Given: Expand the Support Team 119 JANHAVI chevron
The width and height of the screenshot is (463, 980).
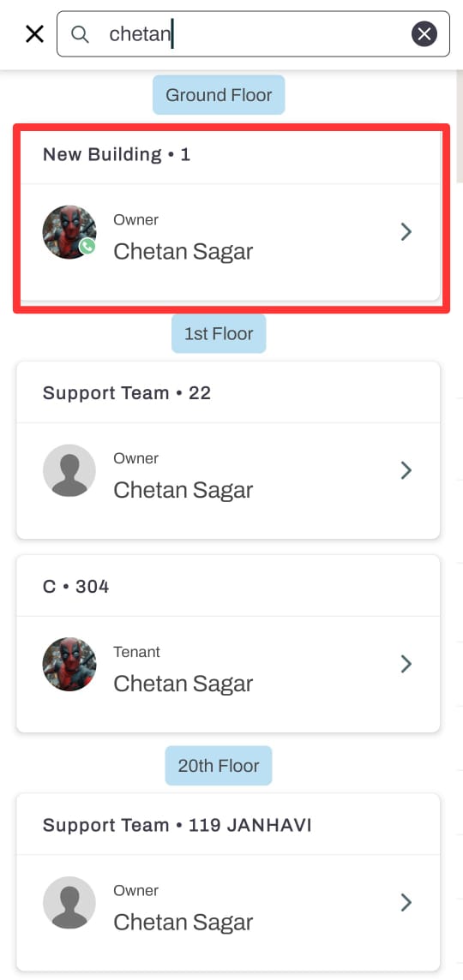Looking at the screenshot, I should 406,903.
